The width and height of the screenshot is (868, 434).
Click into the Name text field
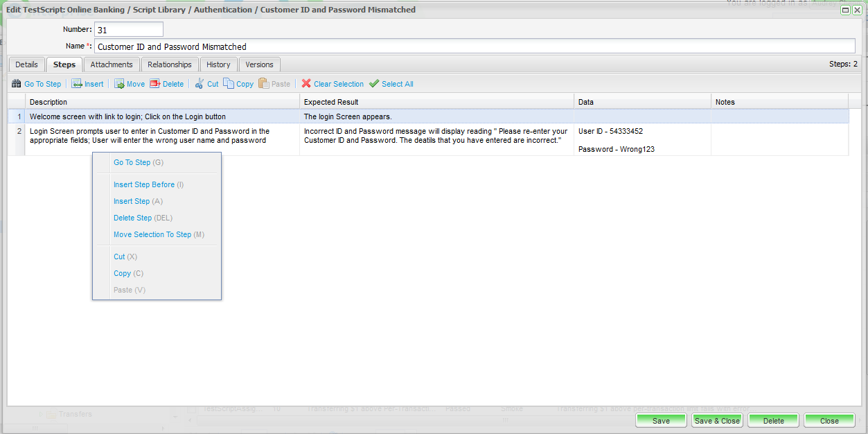tap(474, 46)
